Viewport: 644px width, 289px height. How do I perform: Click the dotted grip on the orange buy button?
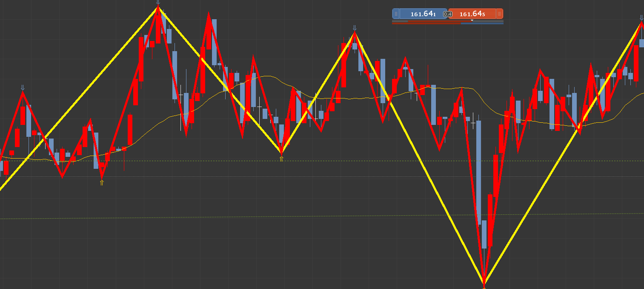pos(500,14)
